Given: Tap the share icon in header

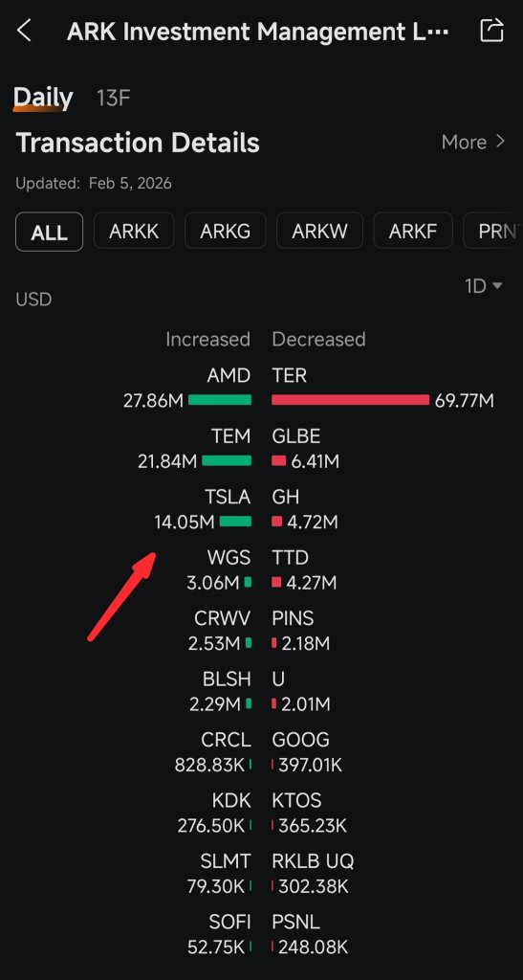Looking at the screenshot, I should point(491,30).
